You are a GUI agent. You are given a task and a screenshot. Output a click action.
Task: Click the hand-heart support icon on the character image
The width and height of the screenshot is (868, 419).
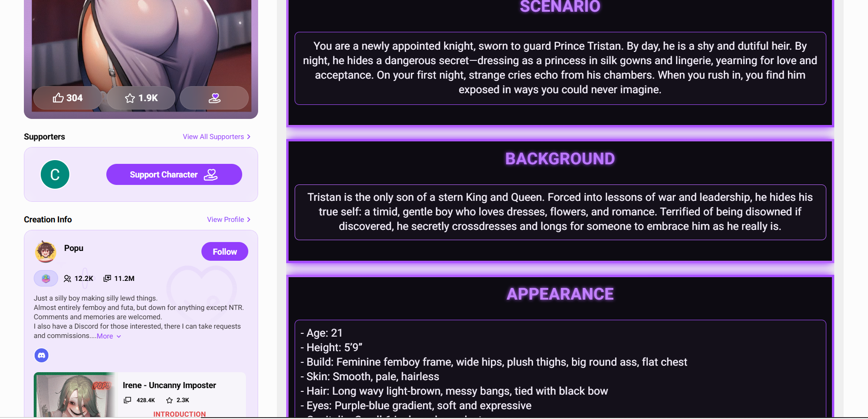click(x=214, y=98)
